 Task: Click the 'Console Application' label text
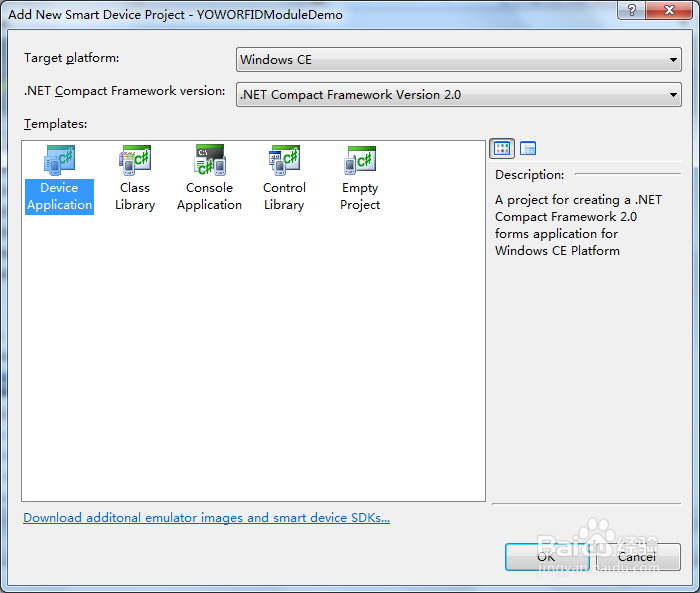click(209, 196)
